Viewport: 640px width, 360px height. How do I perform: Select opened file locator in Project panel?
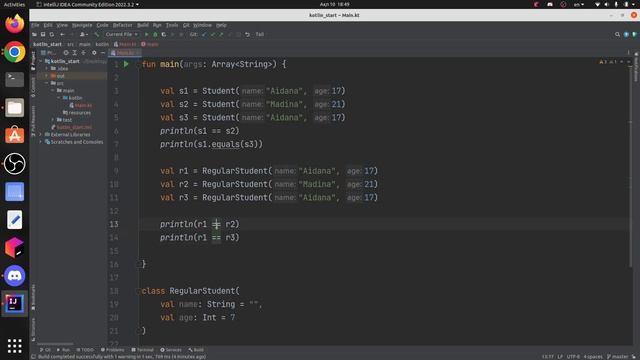(66, 53)
